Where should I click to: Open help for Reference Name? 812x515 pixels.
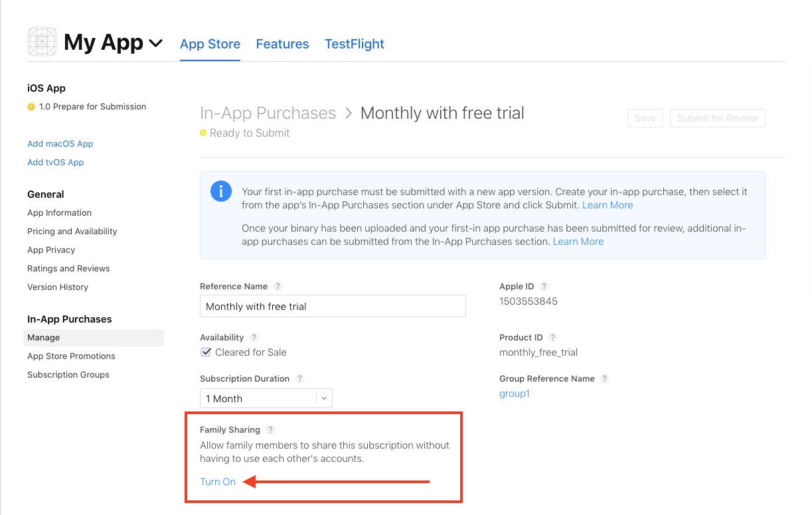(278, 286)
